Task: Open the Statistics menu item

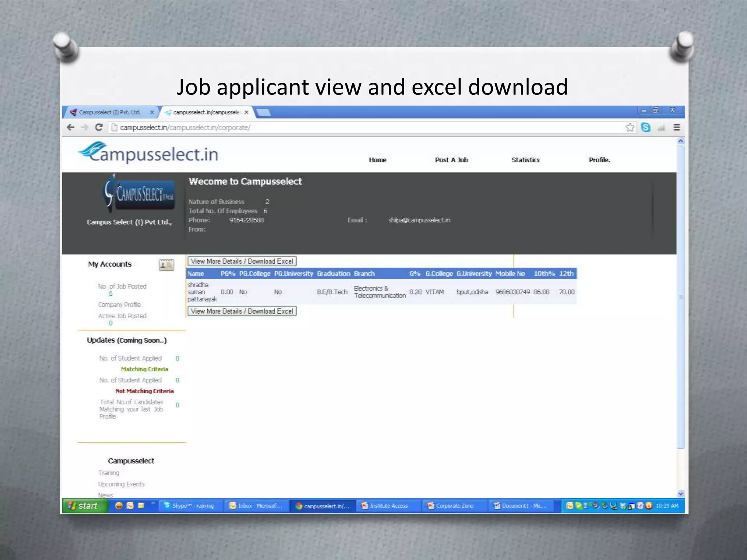Action: click(x=525, y=160)
